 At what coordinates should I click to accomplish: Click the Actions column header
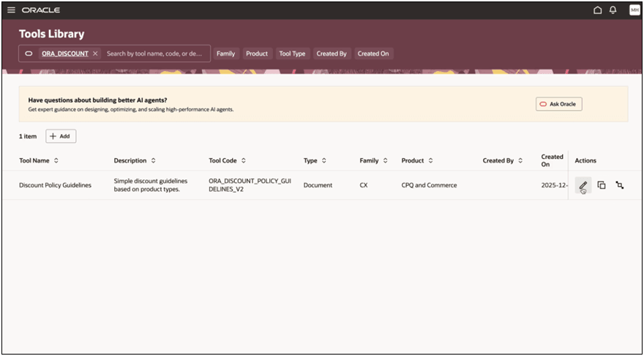tap(585, 160)
